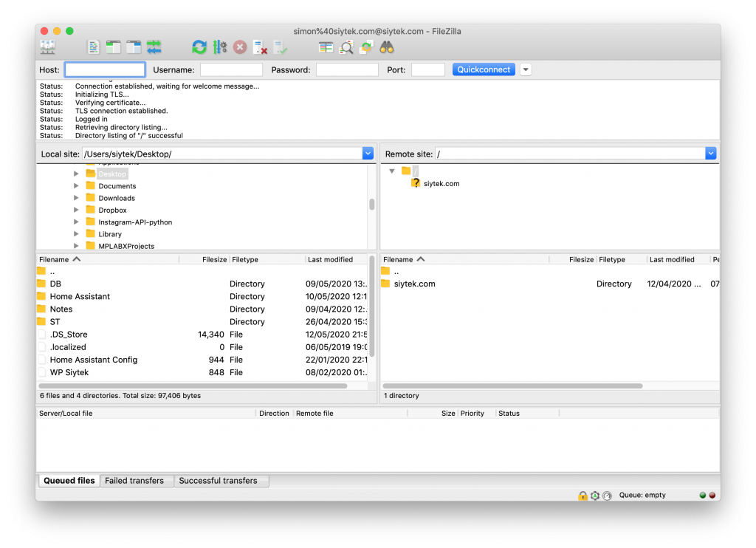Search for files with the binoculars icon
This screenshot has width=756, height=548.
(x=387, y=47)
